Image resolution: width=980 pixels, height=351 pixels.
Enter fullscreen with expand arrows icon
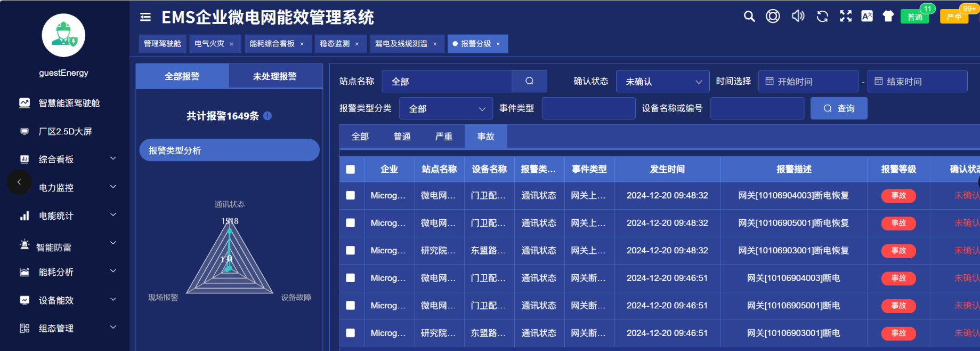(x=846, y=17)
